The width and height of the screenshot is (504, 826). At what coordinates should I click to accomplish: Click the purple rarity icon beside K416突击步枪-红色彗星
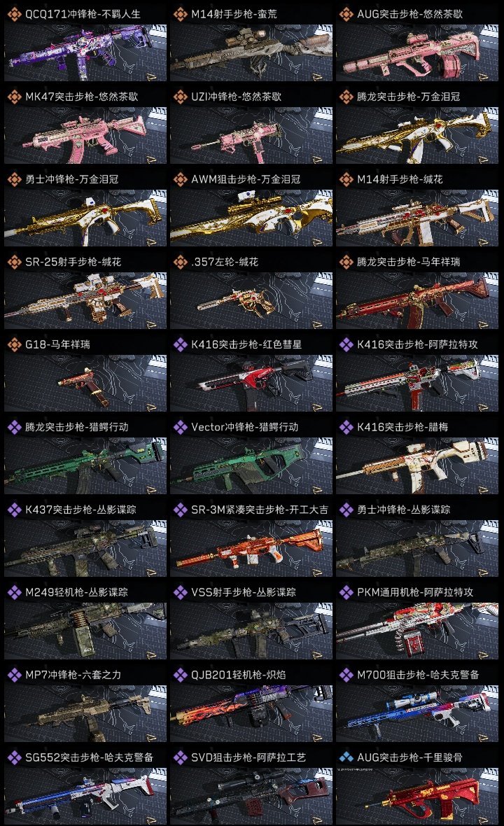(x=180, y=344)
